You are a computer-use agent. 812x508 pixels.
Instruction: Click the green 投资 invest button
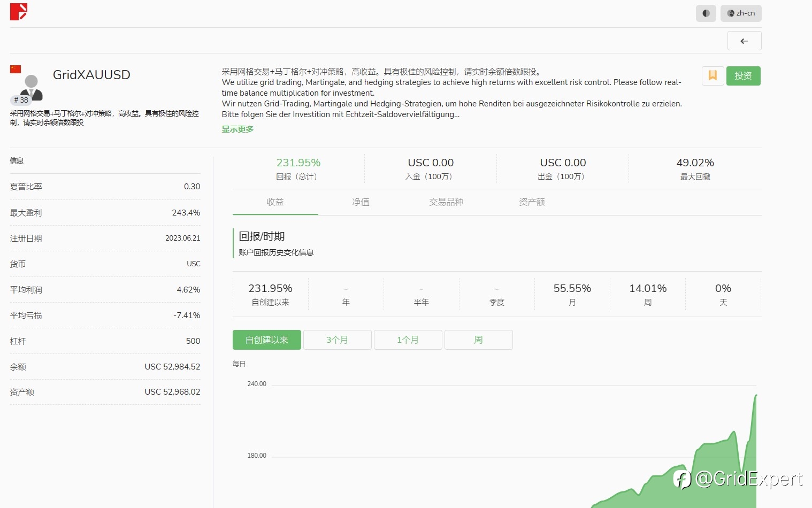coord(743,76)
